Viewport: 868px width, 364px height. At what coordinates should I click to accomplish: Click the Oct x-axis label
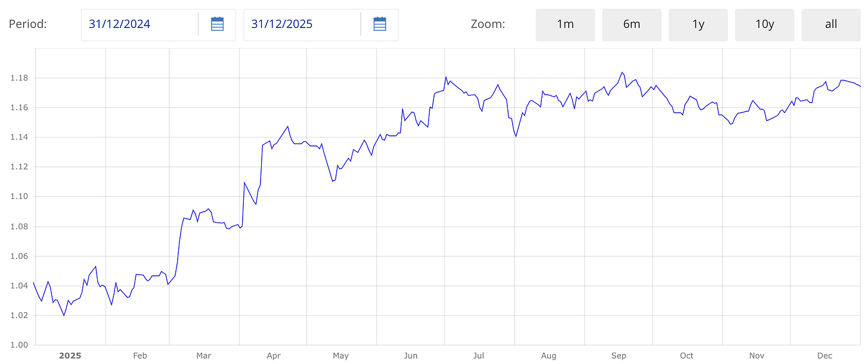tap(687, 356)
